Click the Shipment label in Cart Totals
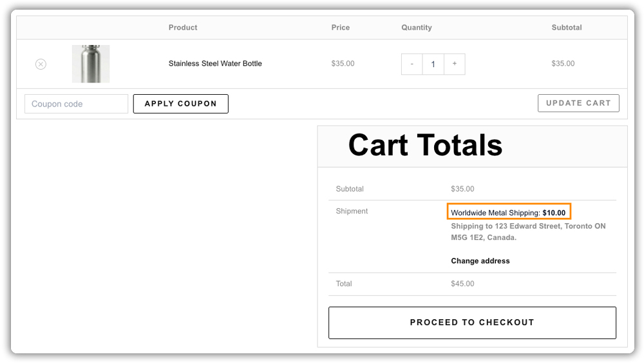Screen dimensions: 644x363 pyautogui.click(x=352, y=211)
